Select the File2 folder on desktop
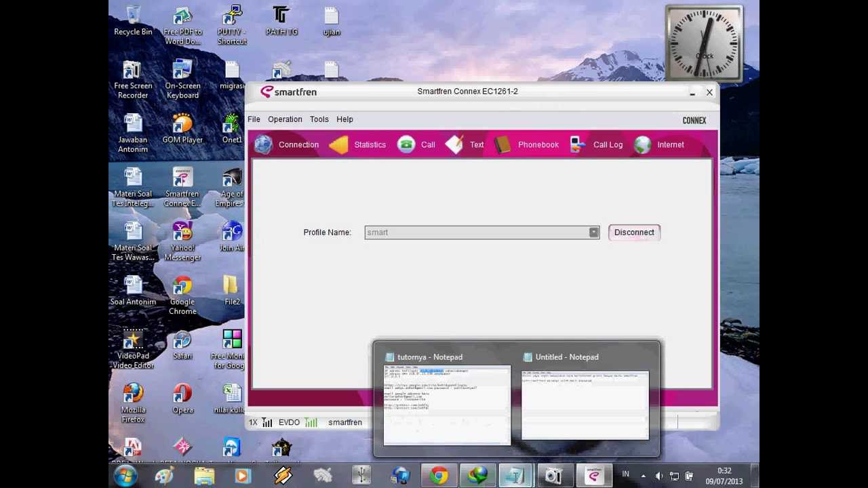This screenshot has width=868, height=488. click(232, 291)
